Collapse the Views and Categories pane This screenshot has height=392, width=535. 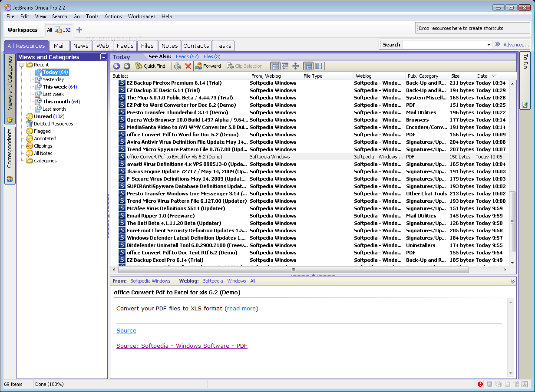pos(103,57)
